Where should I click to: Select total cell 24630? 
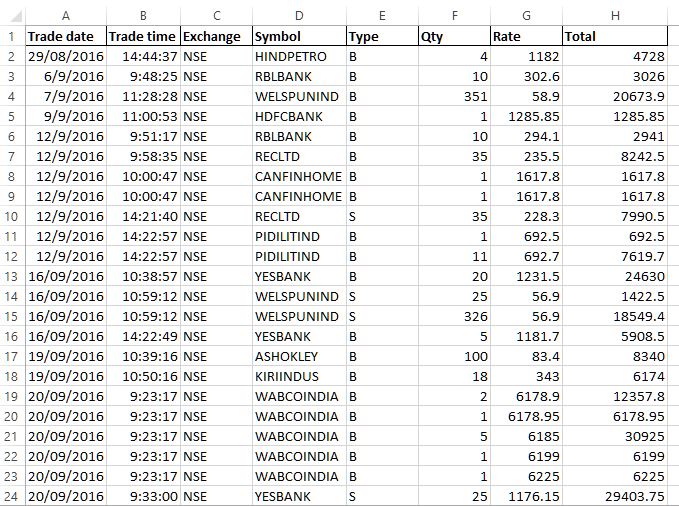(x=615, y=276)
